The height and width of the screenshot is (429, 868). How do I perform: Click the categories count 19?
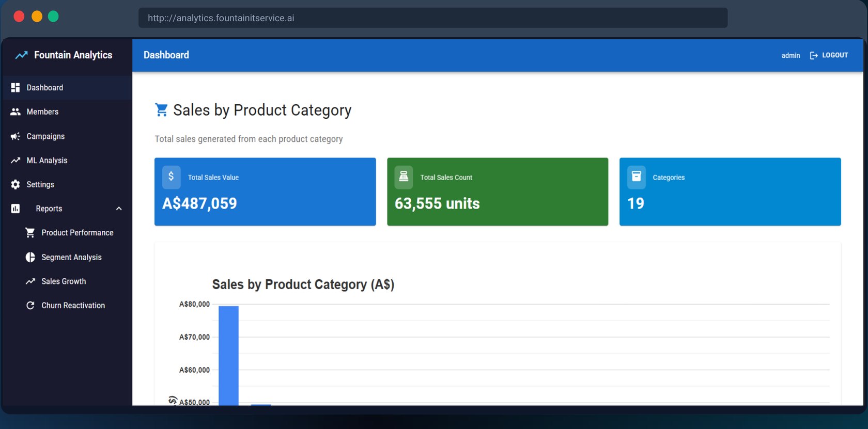636,203
